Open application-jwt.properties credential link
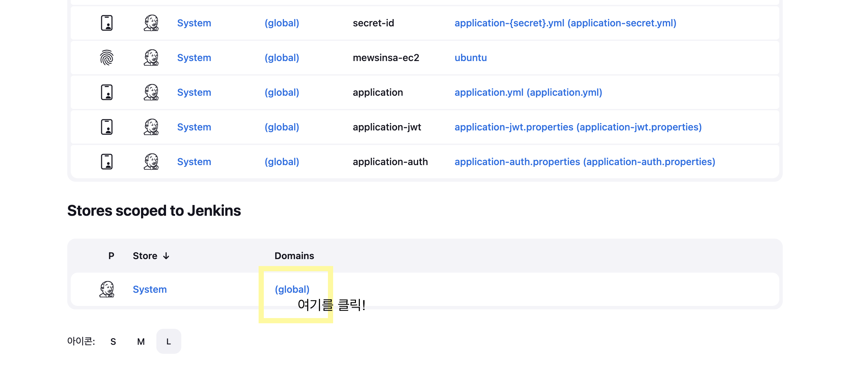 coord(578,127)
